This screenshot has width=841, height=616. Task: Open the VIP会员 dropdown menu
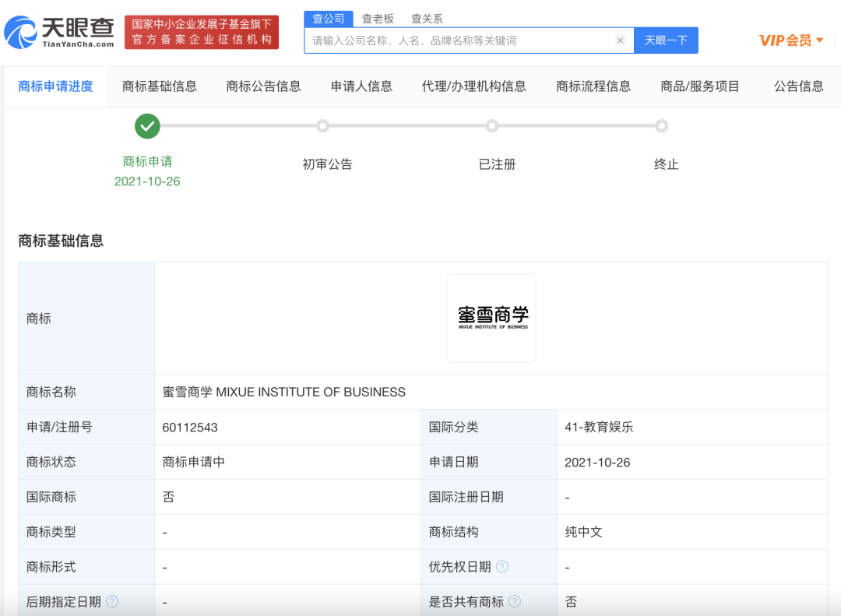click(790, 40)
